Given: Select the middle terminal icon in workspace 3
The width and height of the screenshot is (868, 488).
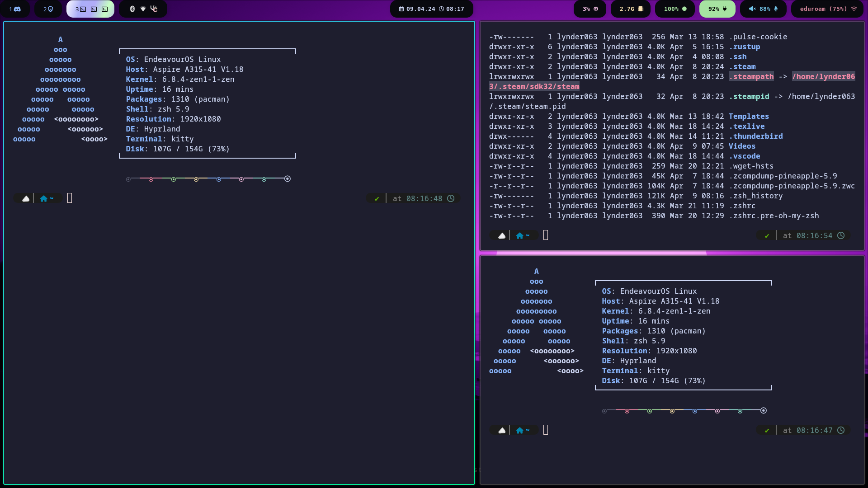Looking at the screenshot, I should tap(94, 9).
